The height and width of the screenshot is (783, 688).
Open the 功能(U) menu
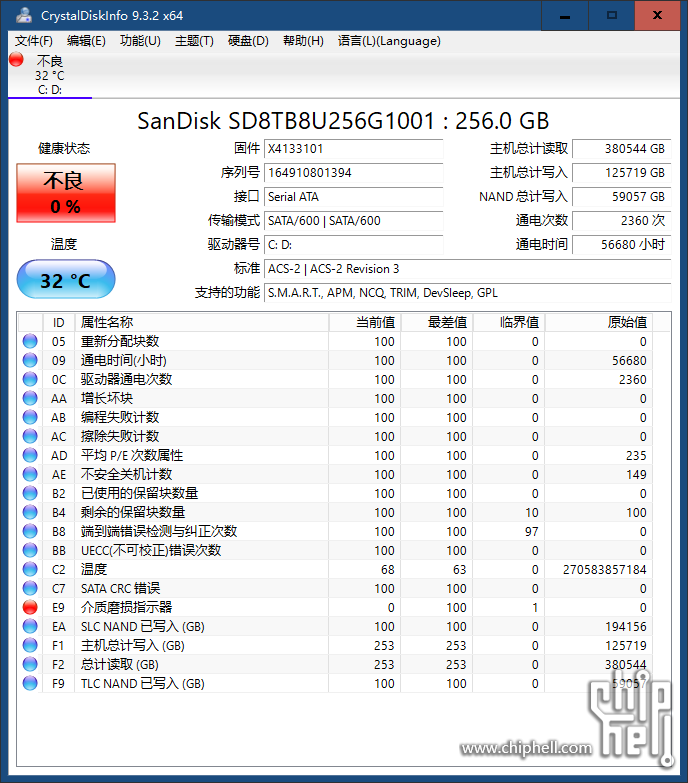tap(140, 41)
